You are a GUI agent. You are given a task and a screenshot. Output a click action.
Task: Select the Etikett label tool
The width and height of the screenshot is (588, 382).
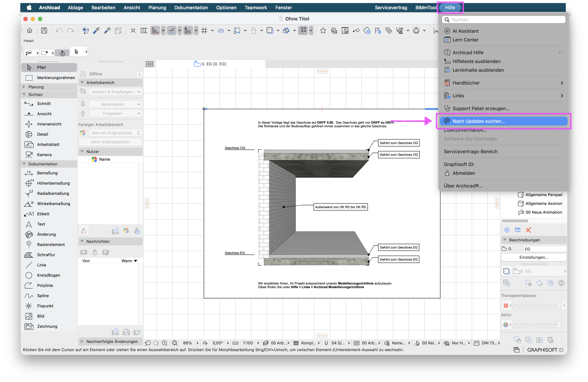click(x=49, y=214)
